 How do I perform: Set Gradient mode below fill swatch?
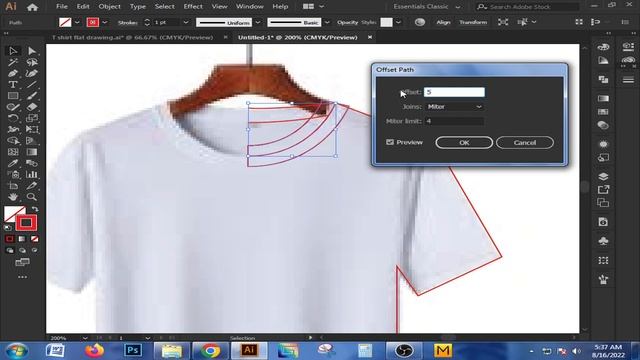pos(22,239)
